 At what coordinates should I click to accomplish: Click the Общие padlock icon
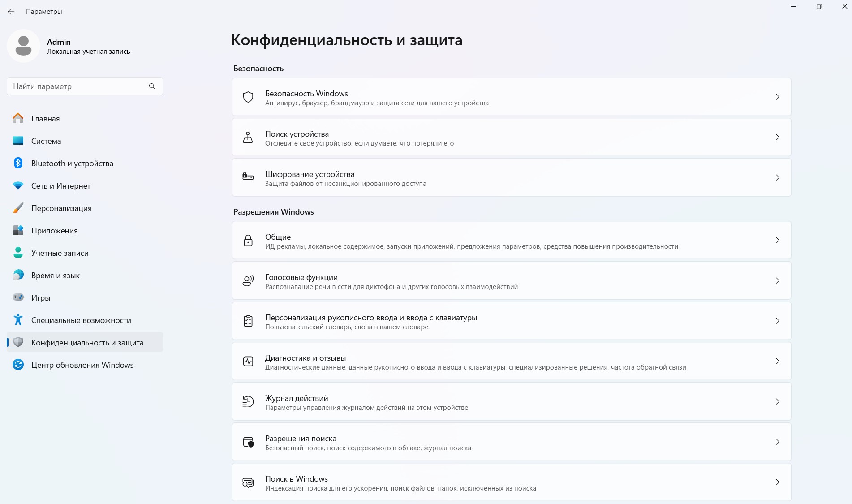pos(248,240)
